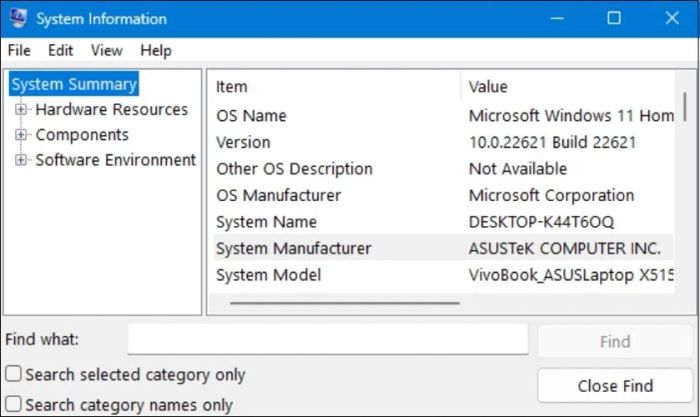Click the Find what input field

pyautogui.click(x=328, y=339)
